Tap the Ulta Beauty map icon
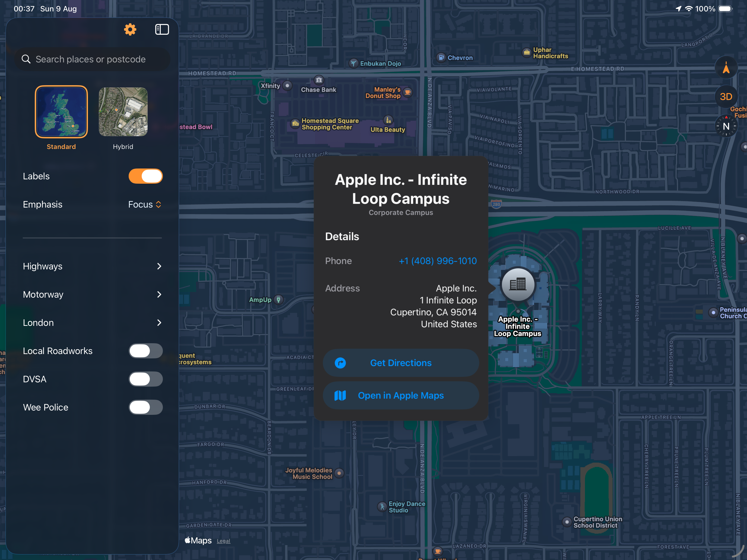 388,120
